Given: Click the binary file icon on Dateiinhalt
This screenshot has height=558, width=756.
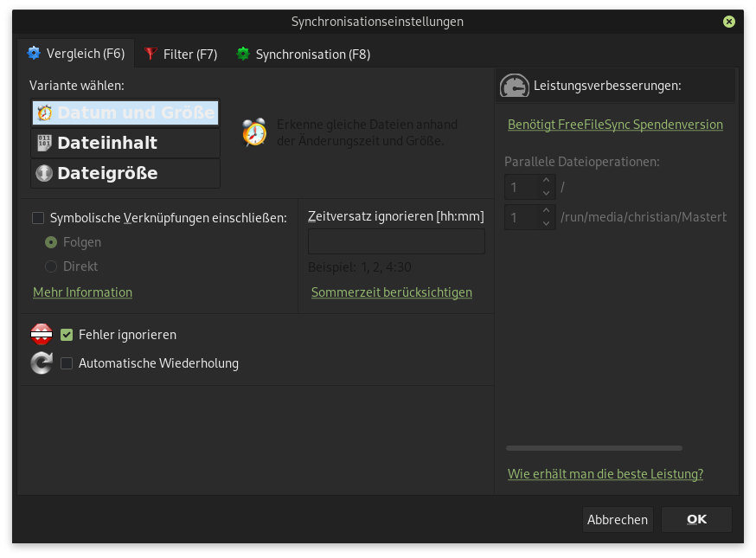Looking at the screenshot, I should click(x=44, y=143).
